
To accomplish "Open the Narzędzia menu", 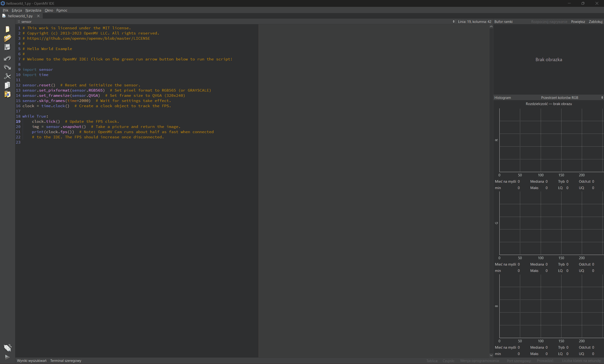I will click(x=33, y=10).
